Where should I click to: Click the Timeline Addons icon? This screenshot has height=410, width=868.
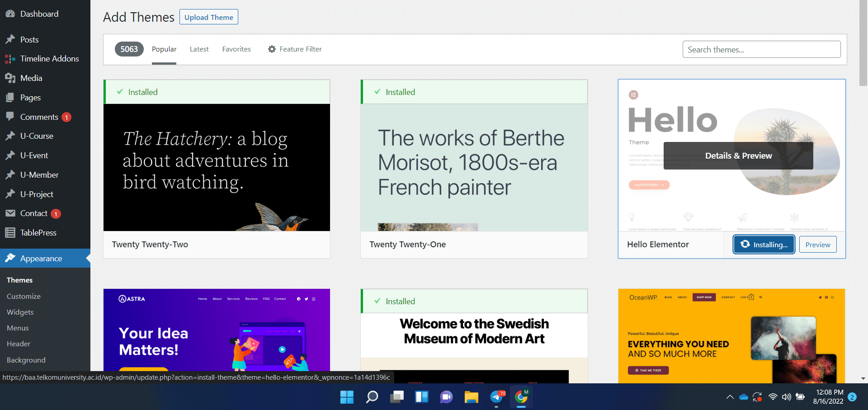[10, 59]
